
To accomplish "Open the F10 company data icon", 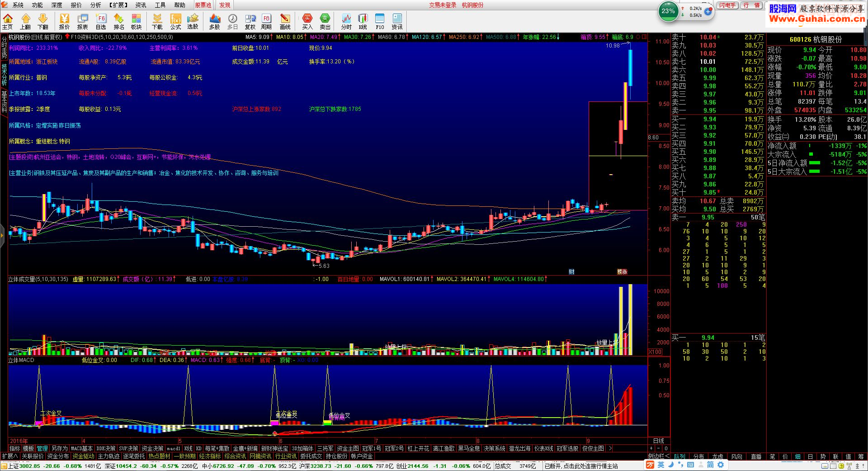I will (380, 21).
